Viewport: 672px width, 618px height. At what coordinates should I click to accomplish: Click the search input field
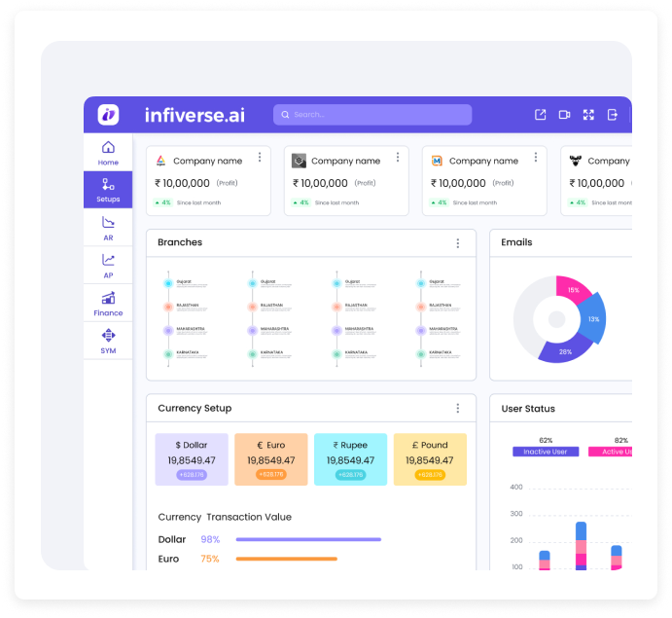372,115
